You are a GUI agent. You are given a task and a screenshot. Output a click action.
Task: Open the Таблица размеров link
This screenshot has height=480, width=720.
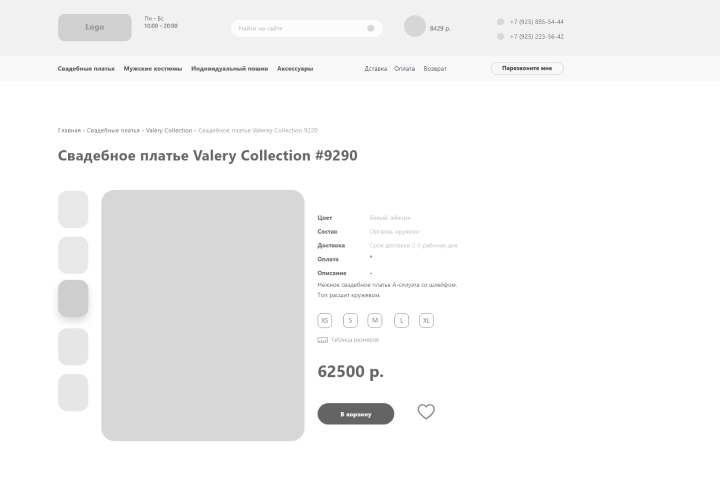pyautogui.click(x=354, y=340)
